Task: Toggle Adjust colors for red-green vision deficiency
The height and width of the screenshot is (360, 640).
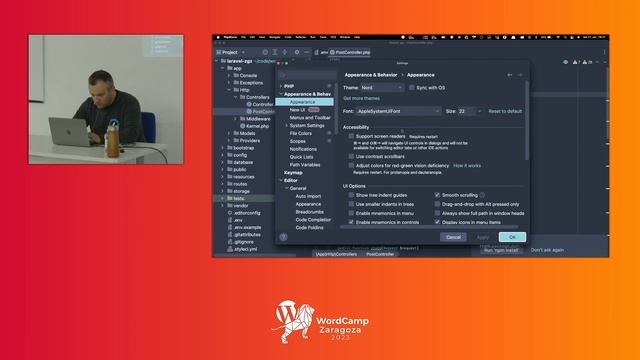Action: (351, 165)
